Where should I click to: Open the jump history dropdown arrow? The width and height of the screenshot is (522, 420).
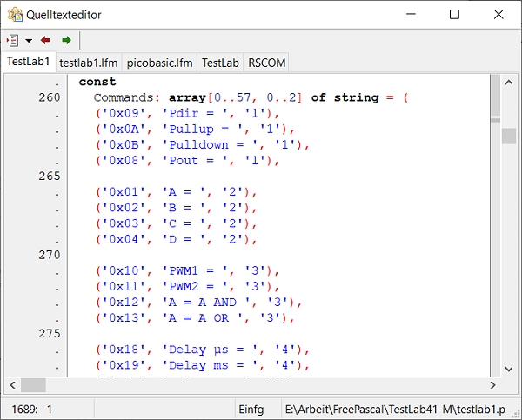(x=28, y=41)
